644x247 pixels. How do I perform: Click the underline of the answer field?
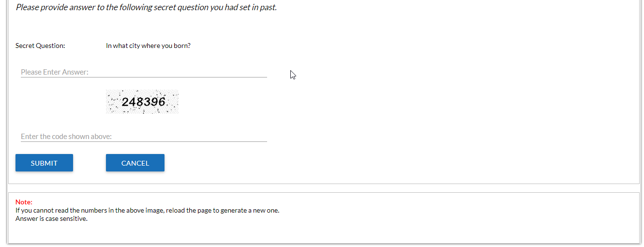coord(144,77)
